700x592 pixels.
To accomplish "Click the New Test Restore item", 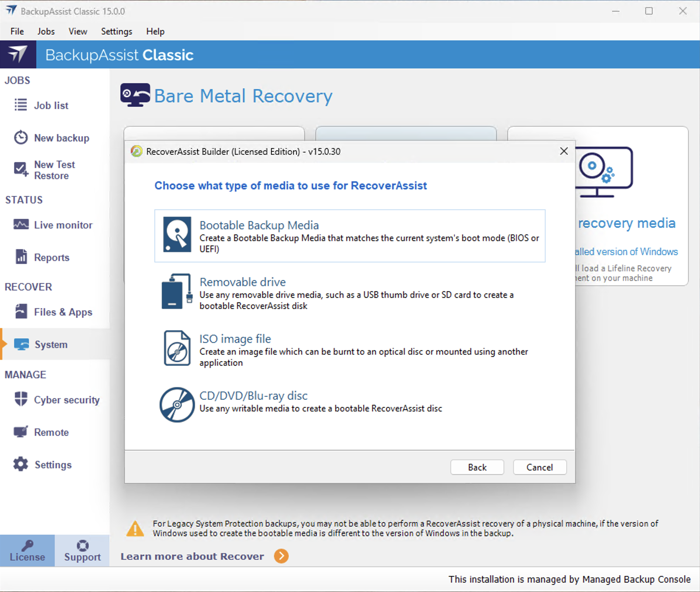I will pyautogui.click(x=54, y=170).
